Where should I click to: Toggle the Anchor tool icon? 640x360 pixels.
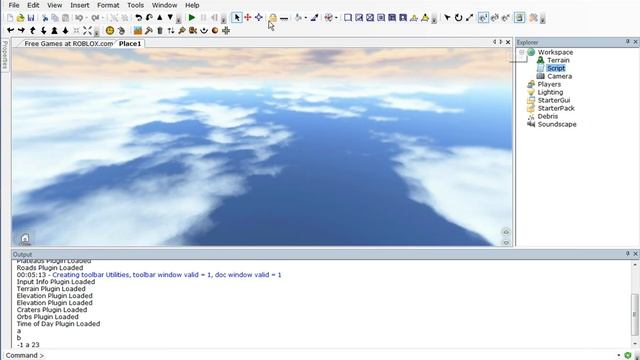point(284,18)
